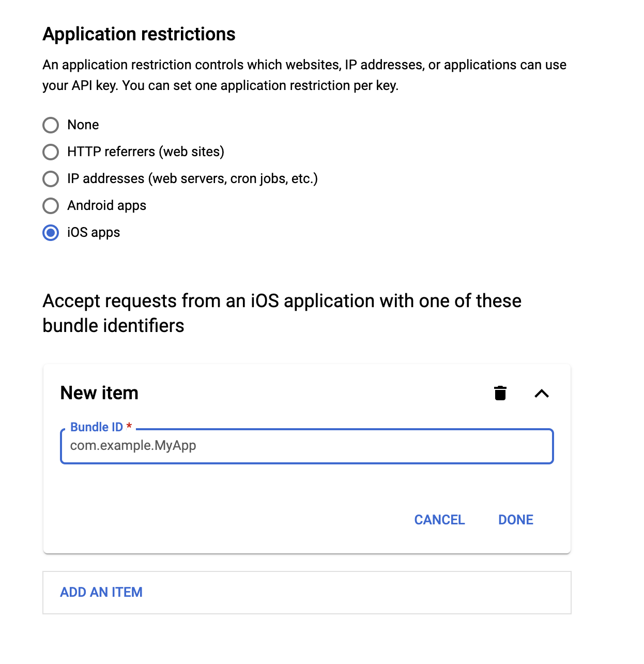Select the None restriction radio button

point(51,125)
